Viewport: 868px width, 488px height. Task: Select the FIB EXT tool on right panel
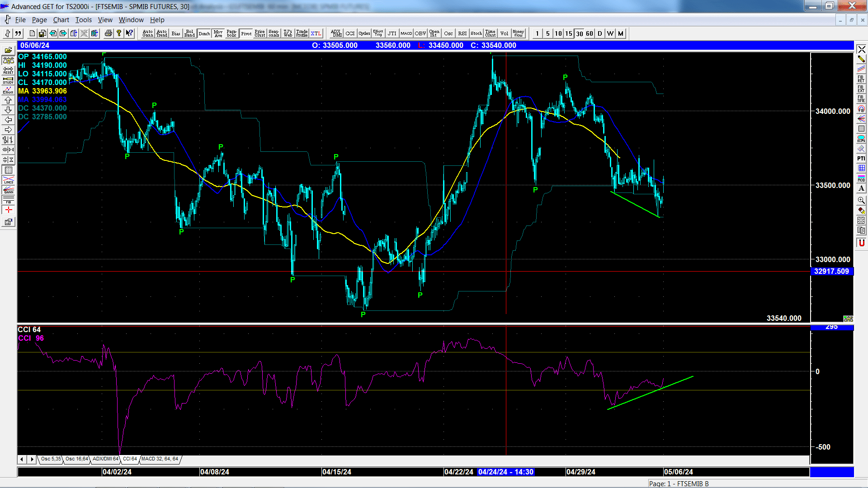[861, 89]
